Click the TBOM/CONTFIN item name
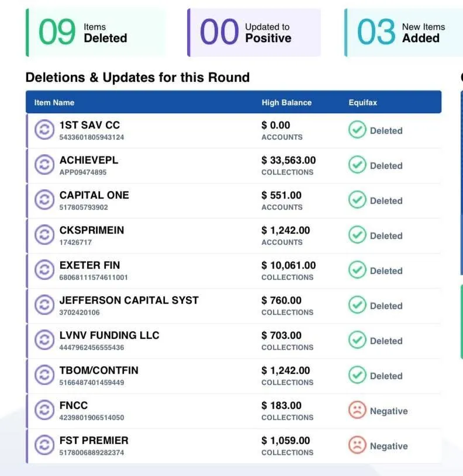The width and height of the screenshot is (463, 476). click(99, 370)
